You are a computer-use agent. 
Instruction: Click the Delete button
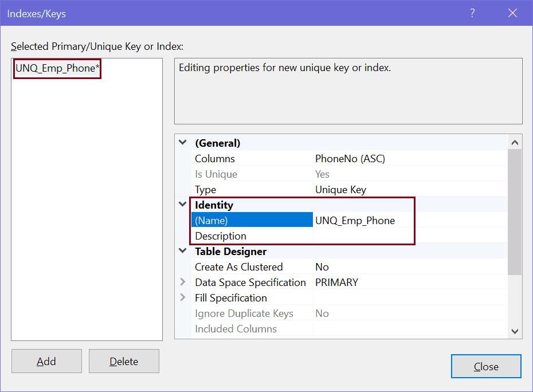click(x=124, y=361)
